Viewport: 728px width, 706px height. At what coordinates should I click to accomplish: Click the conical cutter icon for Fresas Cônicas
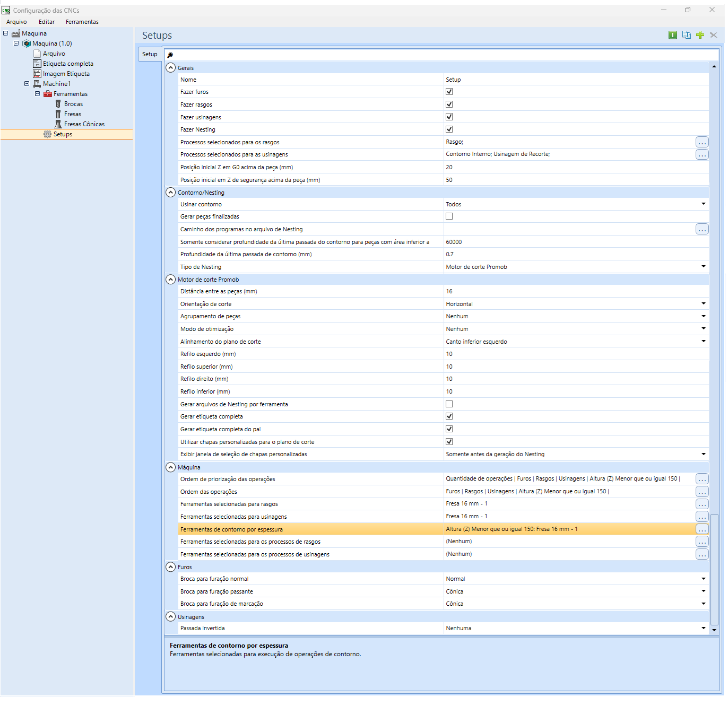[x=58, y=124]
